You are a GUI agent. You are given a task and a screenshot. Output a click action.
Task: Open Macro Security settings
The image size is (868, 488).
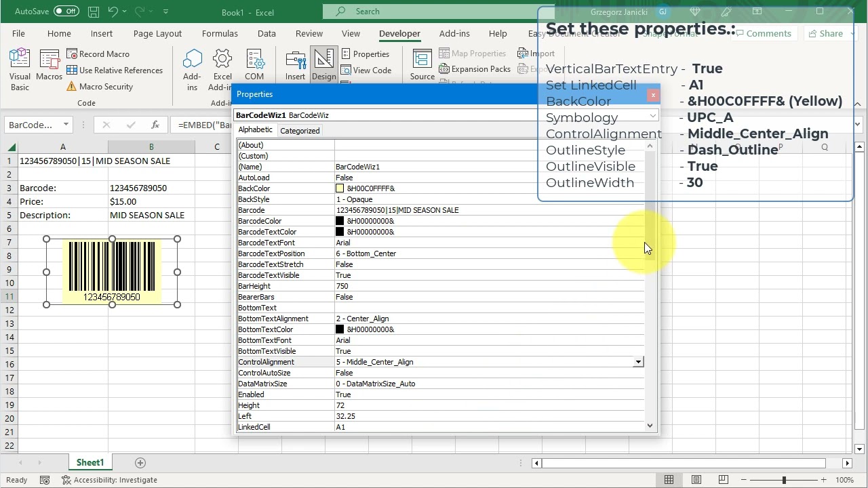(x=100, y=87)
